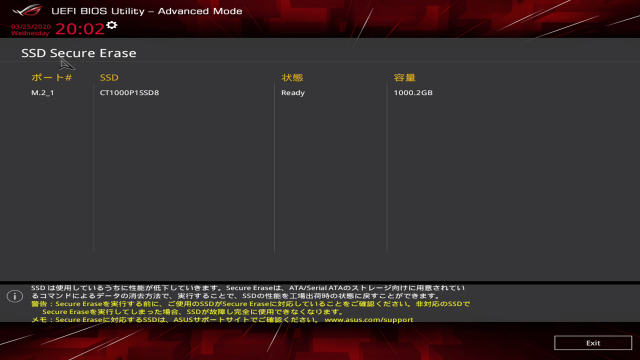Click the SSD column header
Viewport: 640px width, 360px height.
(x=109, y=78)
